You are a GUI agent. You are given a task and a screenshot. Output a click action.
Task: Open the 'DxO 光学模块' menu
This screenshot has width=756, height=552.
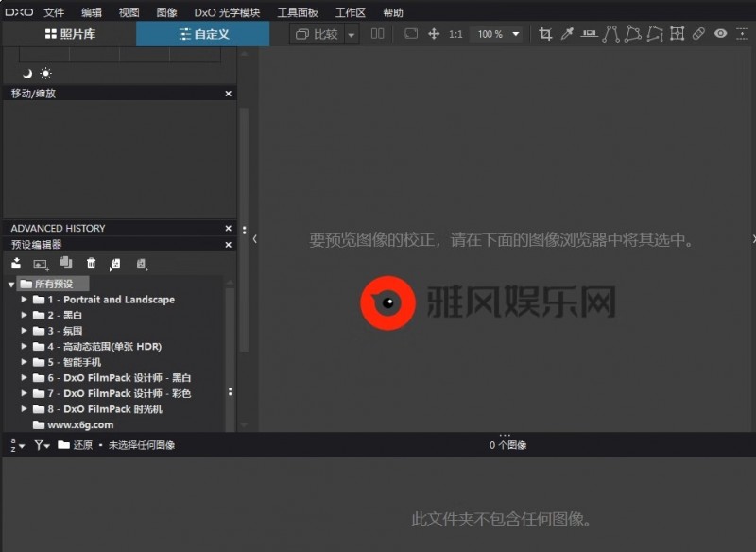pyautogui.click(x=227, y=12)
